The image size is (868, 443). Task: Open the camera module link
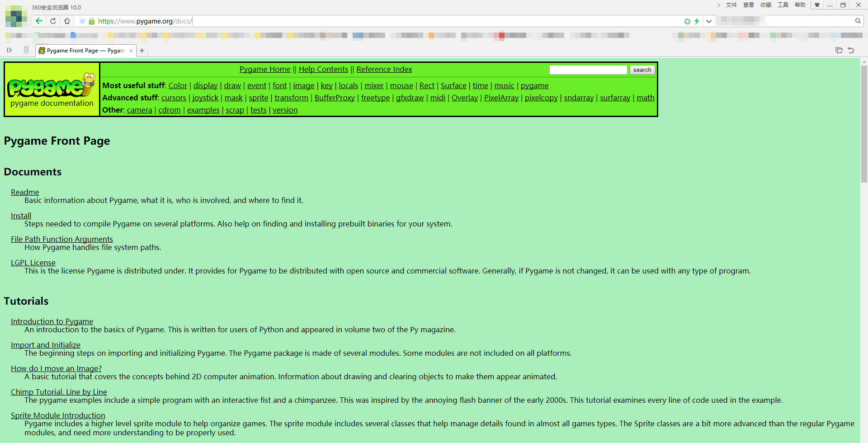coord(140,110)
